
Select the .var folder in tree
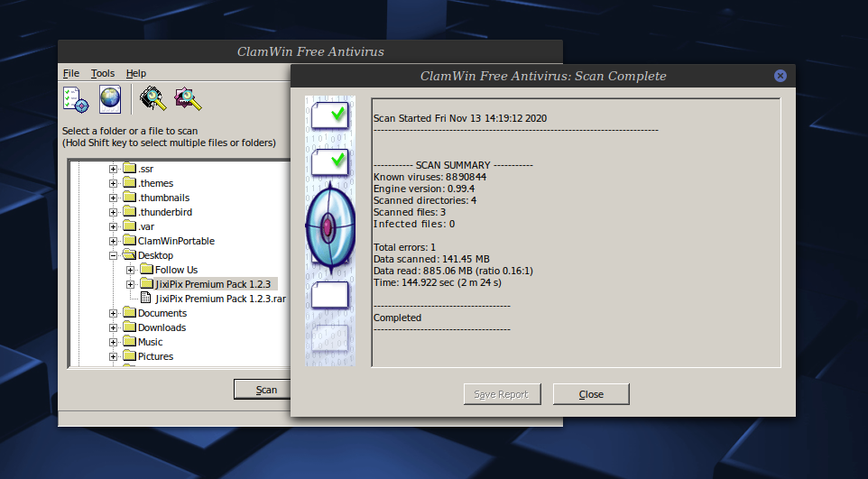[x=146, y=226]
